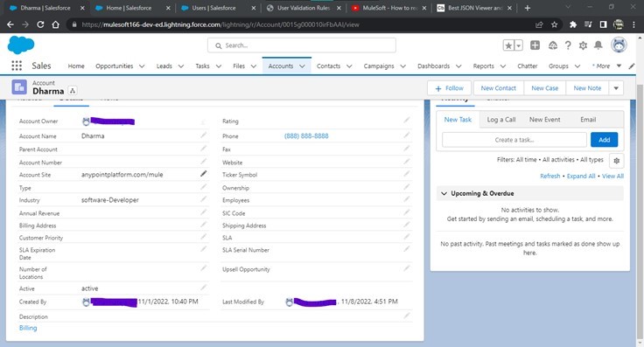This screenshot has width=644, height=347.
Task: Open a new browser tab
Action: pyautogui.click(x=528, y=8)
